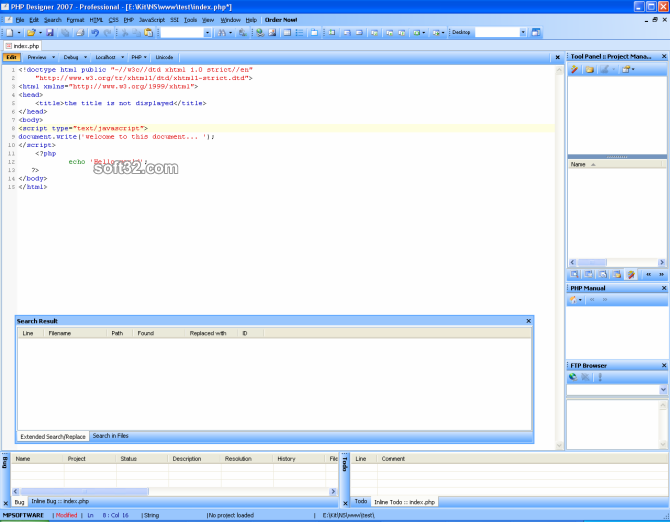Open the Format menu

(x=75, y=20)
